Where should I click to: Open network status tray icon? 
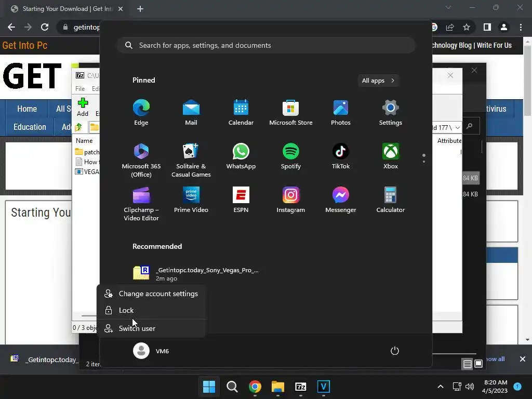tap(457, 387)
